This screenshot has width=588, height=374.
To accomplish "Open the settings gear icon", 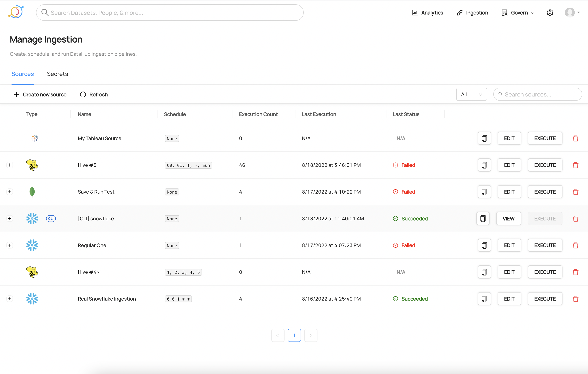I will (x=550, y=13).
